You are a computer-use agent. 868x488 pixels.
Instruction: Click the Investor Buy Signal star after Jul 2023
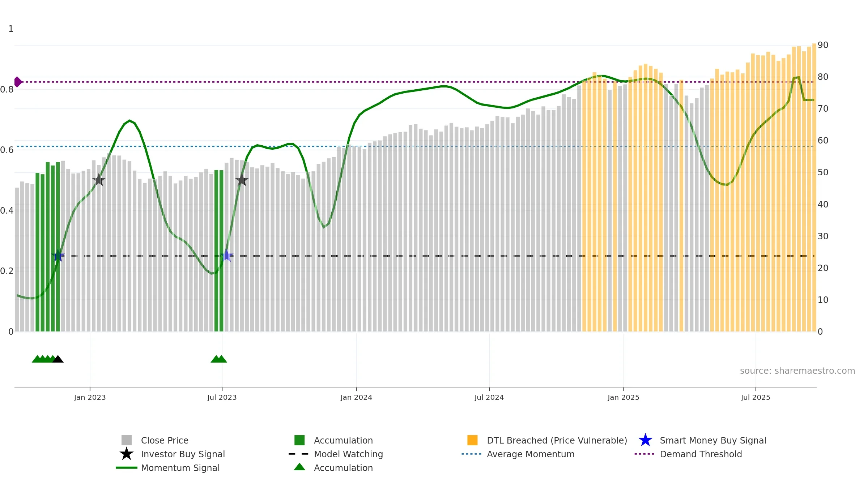tap(242, 180)
